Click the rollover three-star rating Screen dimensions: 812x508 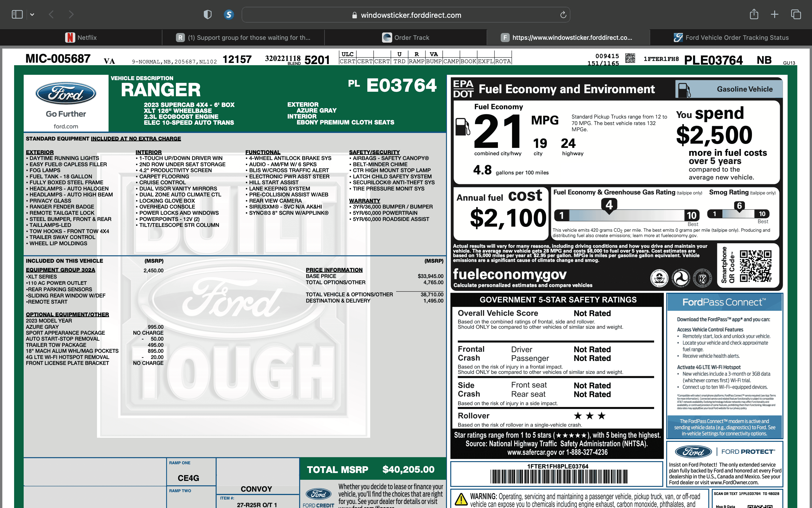pos(590,416)
